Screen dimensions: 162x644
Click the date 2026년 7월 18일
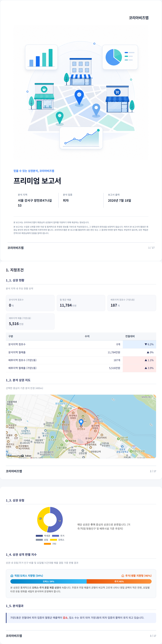pyautogui.click(x=119, y=200)
